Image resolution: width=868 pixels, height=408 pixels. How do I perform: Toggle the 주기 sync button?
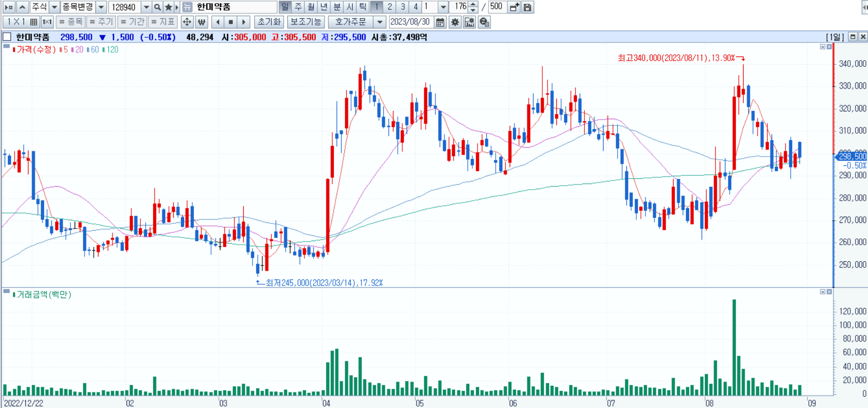click(x=101, y=22)
